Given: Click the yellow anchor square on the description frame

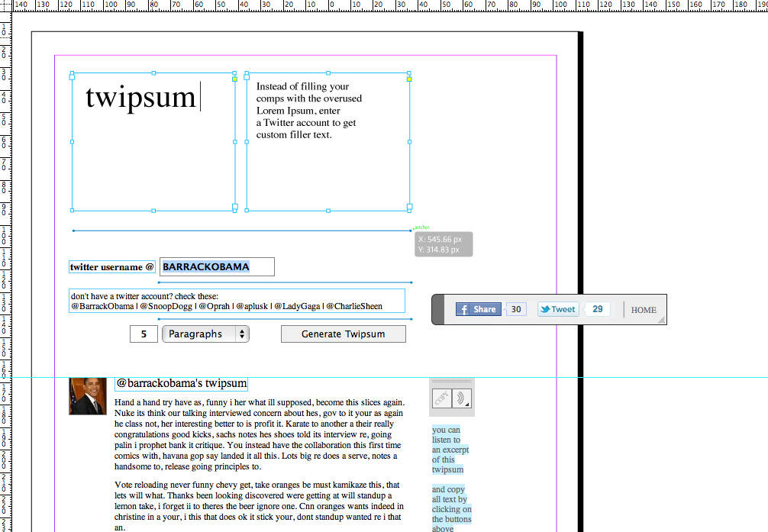Looking at the screenshot, I should 409,79.
